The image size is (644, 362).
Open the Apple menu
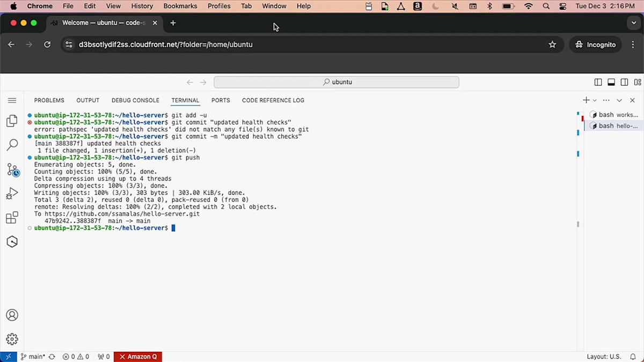pyautogui.click(x=13, y=6)
